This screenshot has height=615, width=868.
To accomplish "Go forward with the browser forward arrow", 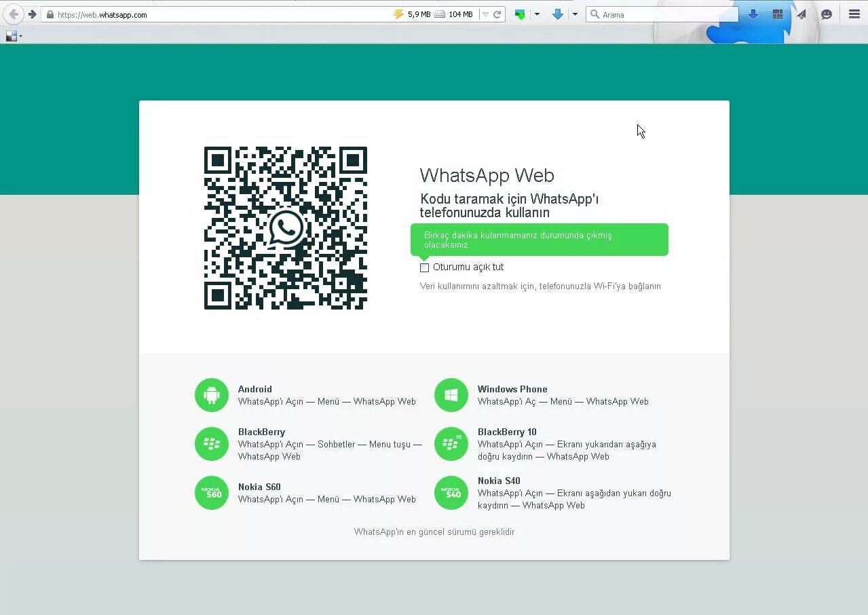I will pyautogui.click(x=32, y=14).
